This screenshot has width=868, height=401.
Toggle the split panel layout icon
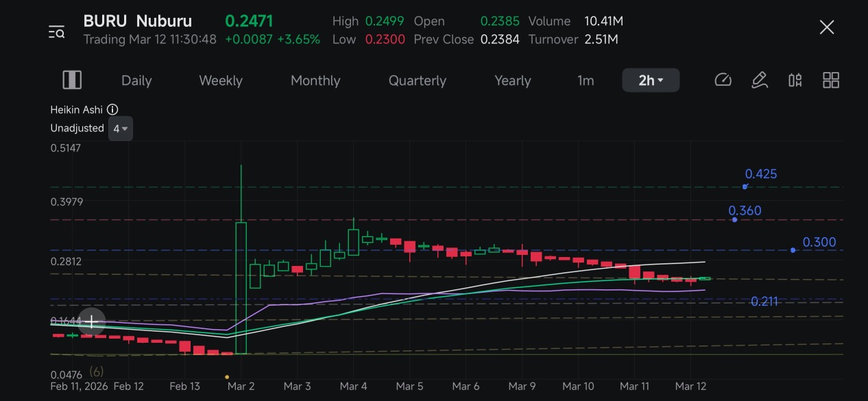click(x=72, y=80)
